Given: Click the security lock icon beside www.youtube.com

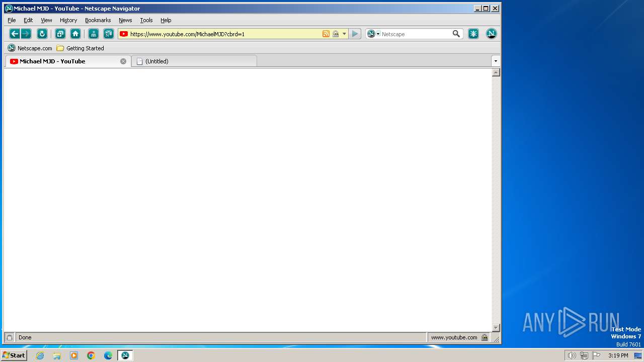Looking at the screenshot, I should tap(485, 337).
